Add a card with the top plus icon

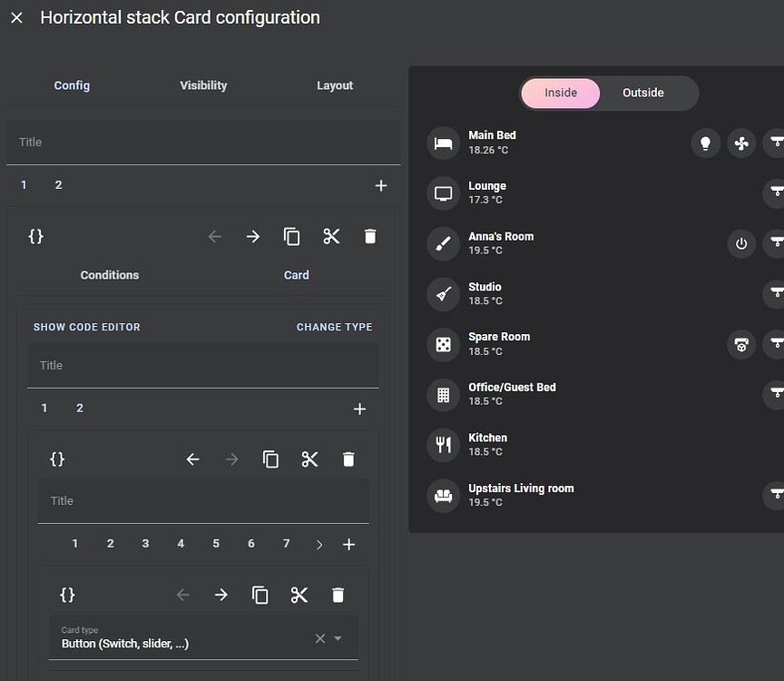(381, 185)
